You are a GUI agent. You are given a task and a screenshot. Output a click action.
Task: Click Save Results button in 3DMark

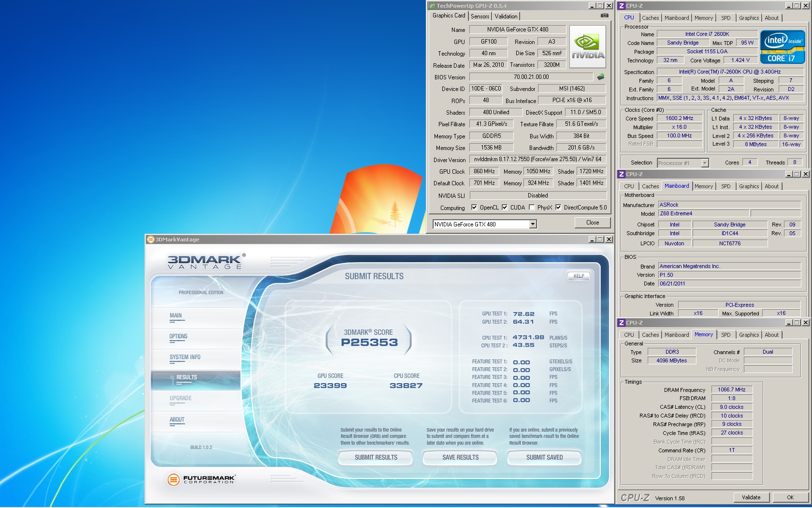(460, 457)
